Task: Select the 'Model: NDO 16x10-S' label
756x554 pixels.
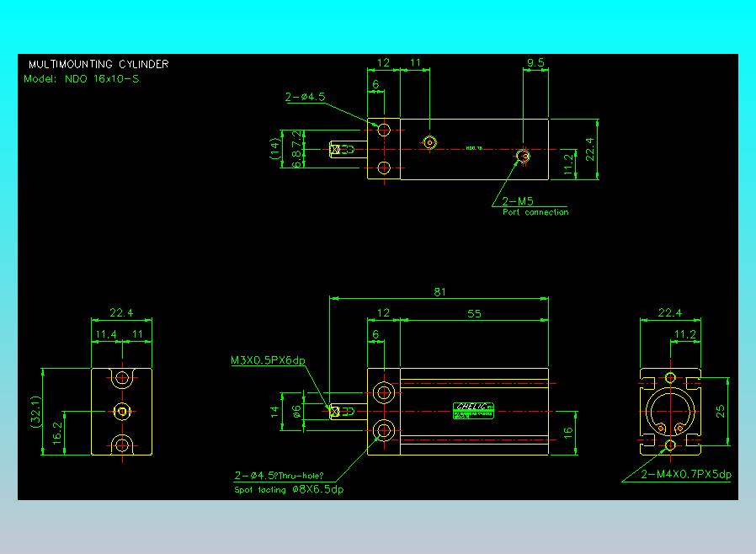Action: tap(82, 78)
